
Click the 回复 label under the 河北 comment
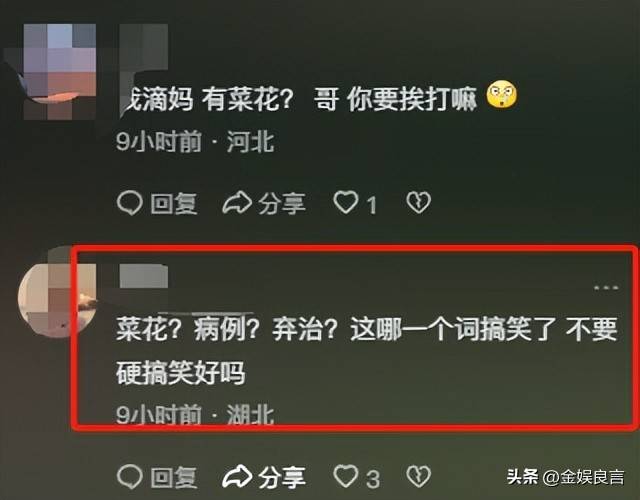174,203
